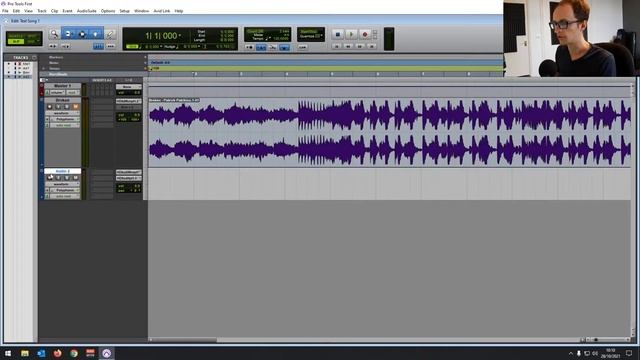Click the Bars|Beats ruler label

58,74
